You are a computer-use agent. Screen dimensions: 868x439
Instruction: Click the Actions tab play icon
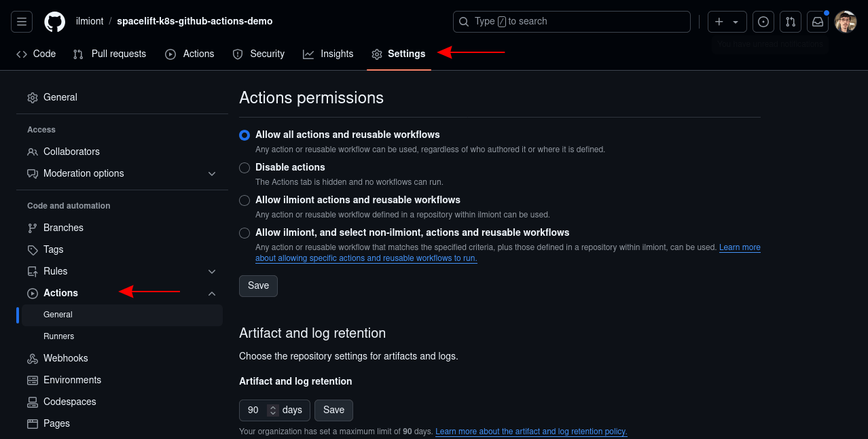coord(170,54)
